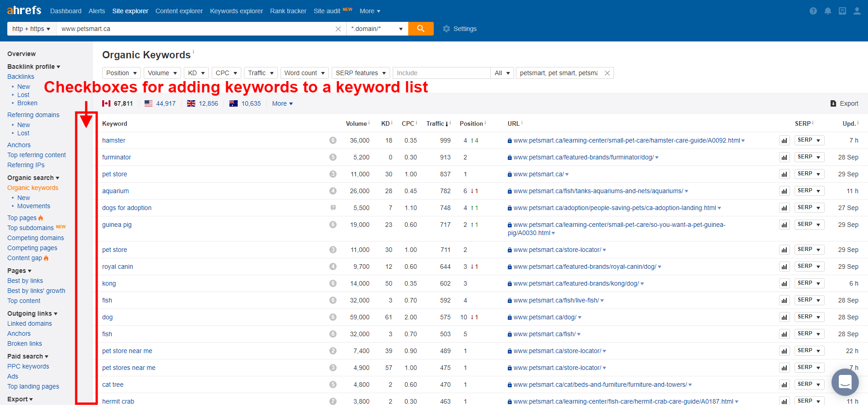Select the UK flag 12,856 results
868x405 pixels.
pos(203,103)
